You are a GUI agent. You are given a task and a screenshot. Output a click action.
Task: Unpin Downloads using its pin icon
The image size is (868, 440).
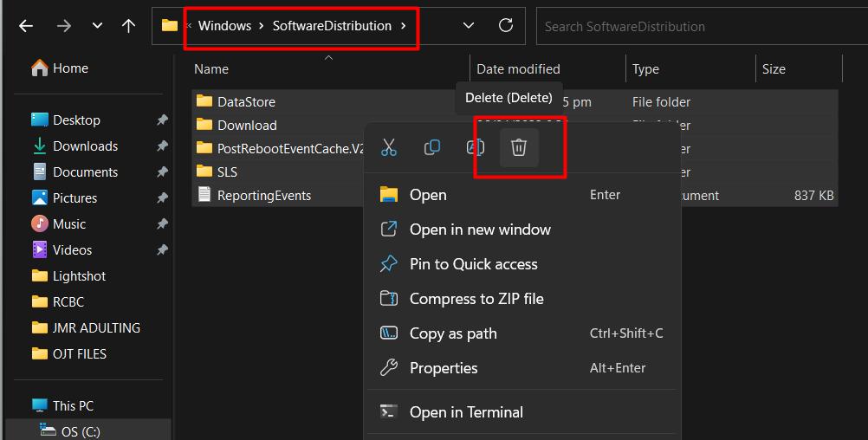[x=162, y=146]
